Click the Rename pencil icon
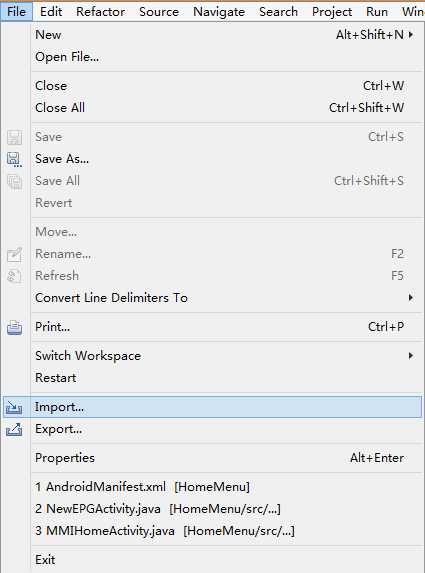Screen dimensions: 425x573 pos(14,254)
